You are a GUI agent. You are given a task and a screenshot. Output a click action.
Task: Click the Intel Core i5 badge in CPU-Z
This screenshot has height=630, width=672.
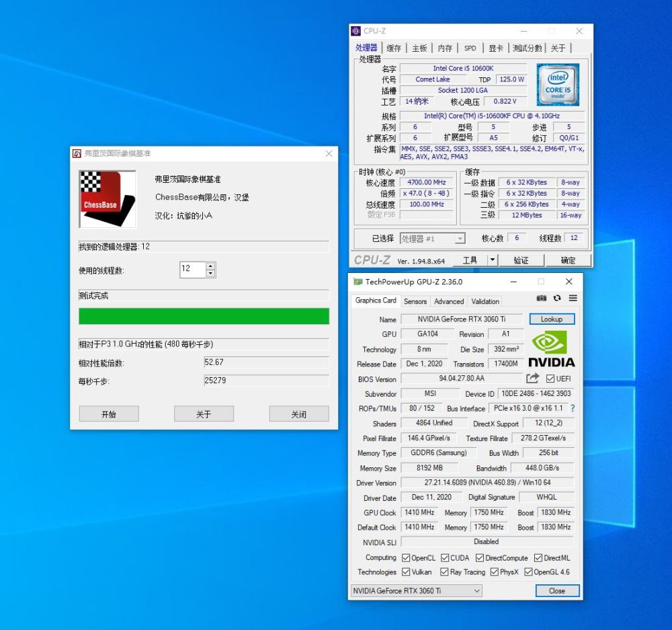558,84
